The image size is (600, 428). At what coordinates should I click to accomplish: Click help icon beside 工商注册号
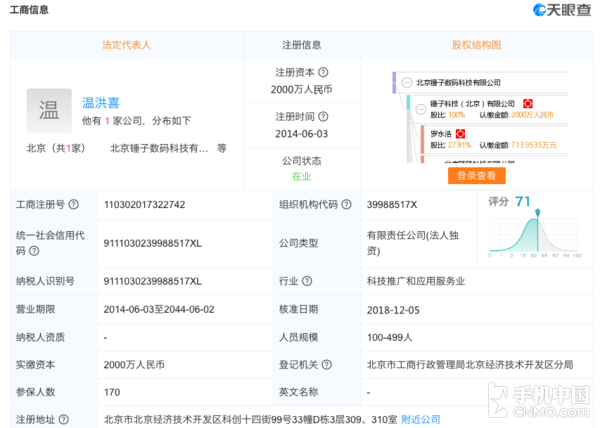click(73, 205)
